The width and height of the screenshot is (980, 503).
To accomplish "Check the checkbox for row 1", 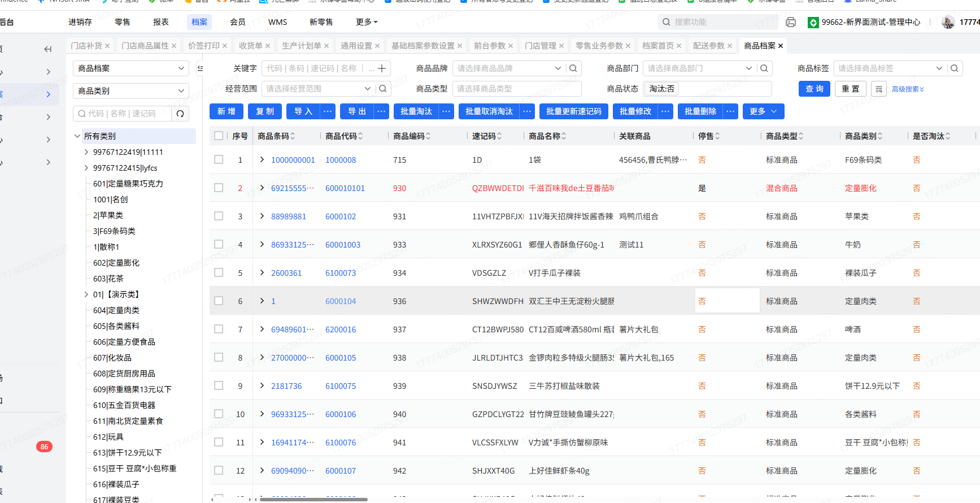I will click(219, 159).
